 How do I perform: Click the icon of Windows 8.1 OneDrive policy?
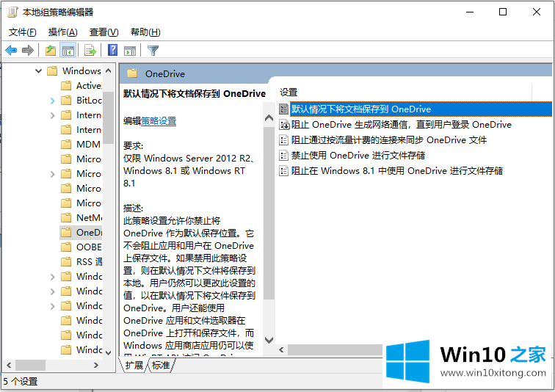coord(283,171)
